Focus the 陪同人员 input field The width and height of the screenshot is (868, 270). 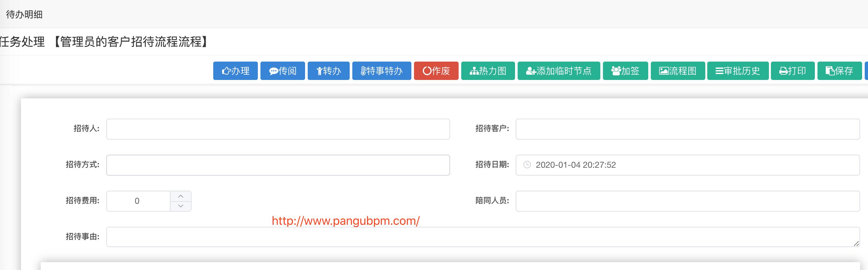[688, 201]
